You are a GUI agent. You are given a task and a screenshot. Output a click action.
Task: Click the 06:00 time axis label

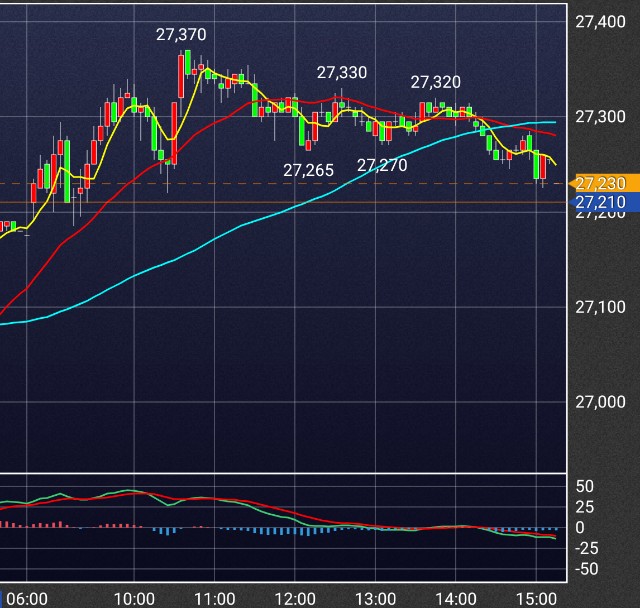click(x=27, y=599)
